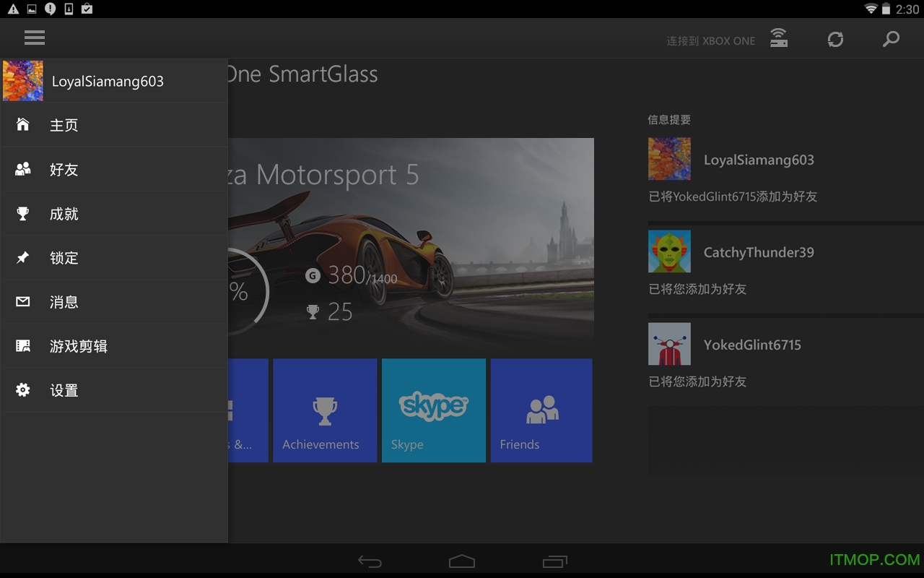Open YokedGlint6715 avatar in feed
The image size is (924, 578).
(669, 344)
